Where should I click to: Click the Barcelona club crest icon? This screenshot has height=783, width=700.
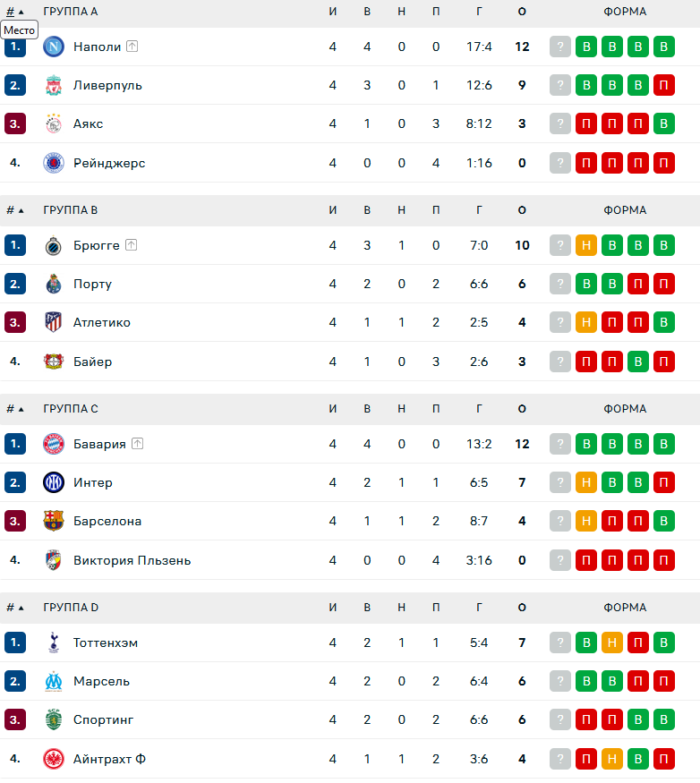tap(54, 521)
